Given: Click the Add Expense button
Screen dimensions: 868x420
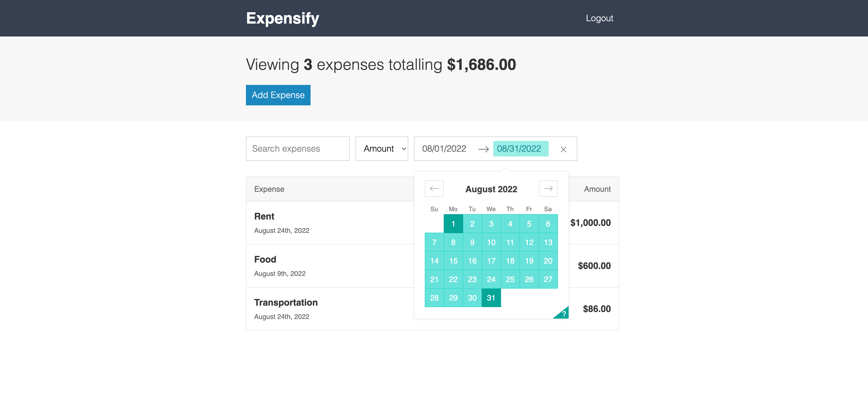Looking at the screenshot, I should click(x=278, y=95).
